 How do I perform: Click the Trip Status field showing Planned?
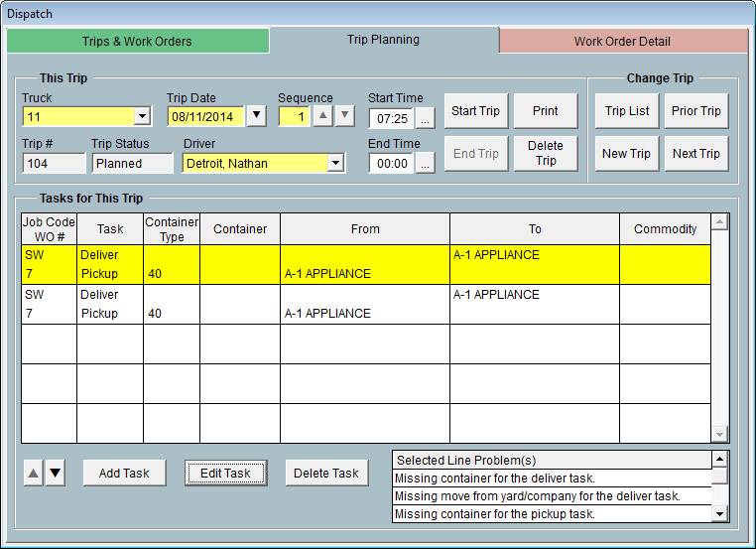click(132, 163)
